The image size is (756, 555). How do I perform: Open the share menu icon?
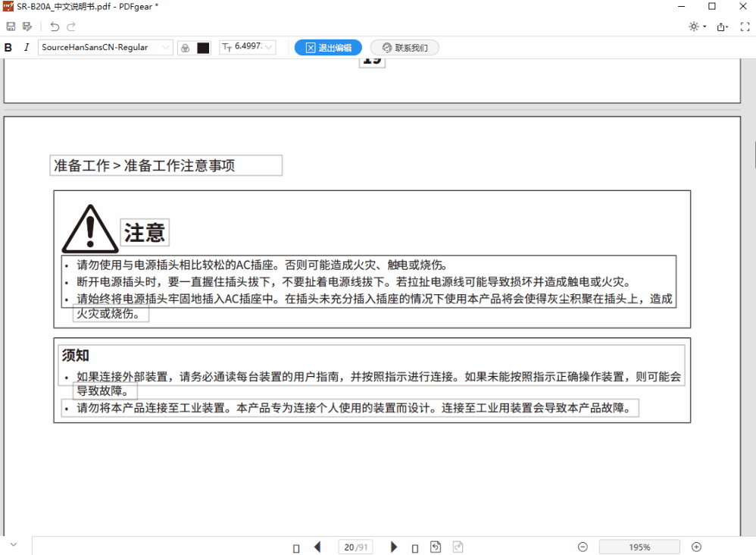click(x=723, y=27)
